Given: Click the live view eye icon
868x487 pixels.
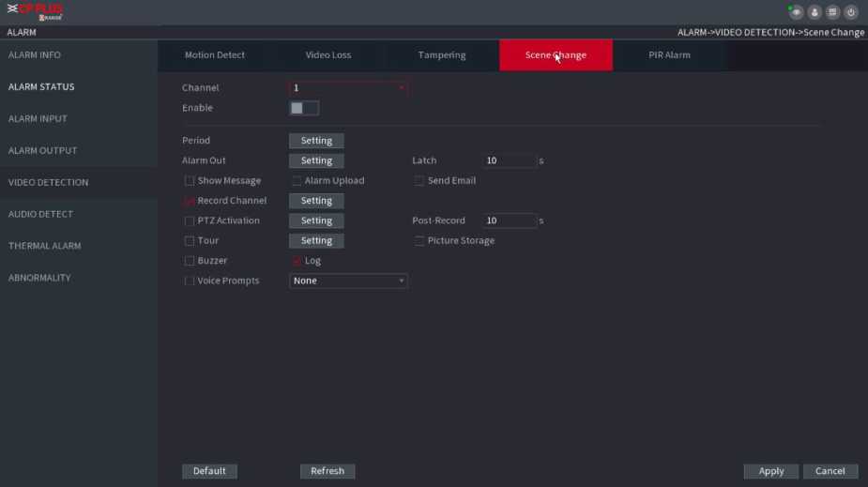Looking at the screenshot, I should pos(796,12).
